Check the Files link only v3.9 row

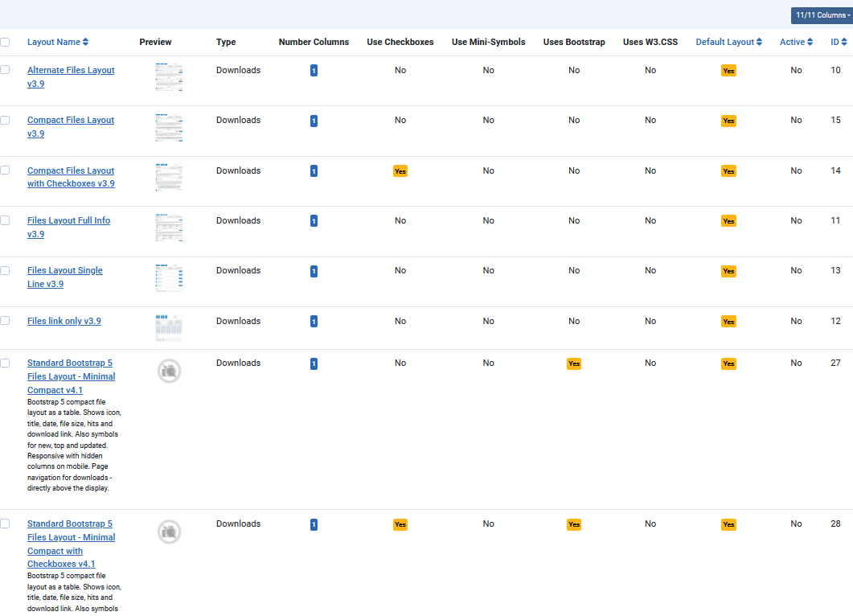(x=5, y=321)
